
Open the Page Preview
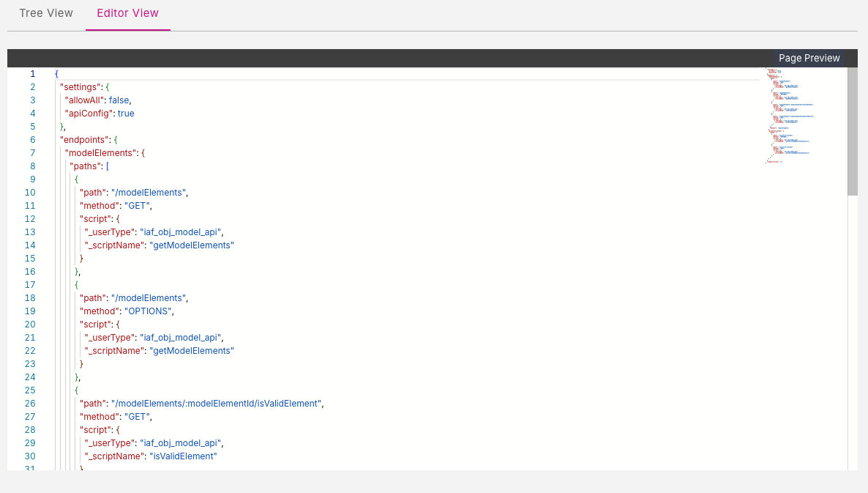[x=809, y=58]
